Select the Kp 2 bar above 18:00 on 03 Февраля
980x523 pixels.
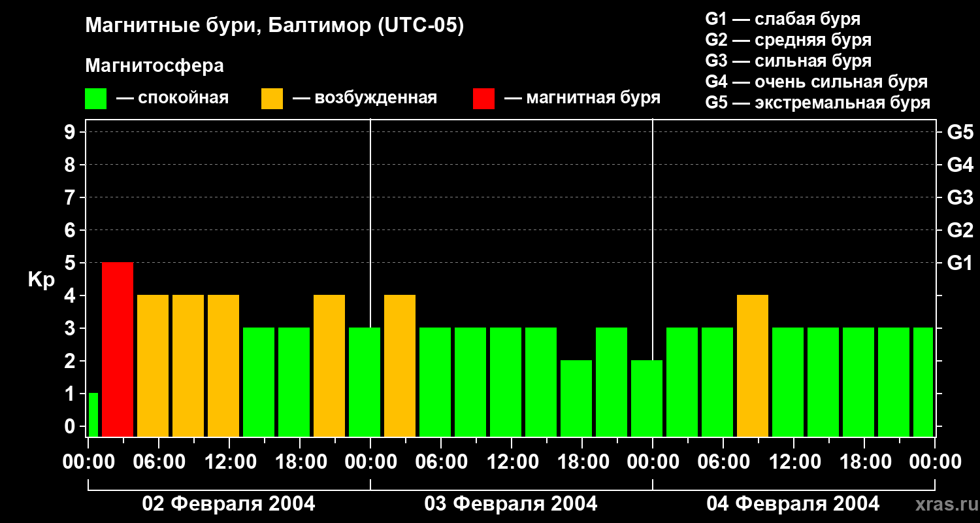click(576, 399)
